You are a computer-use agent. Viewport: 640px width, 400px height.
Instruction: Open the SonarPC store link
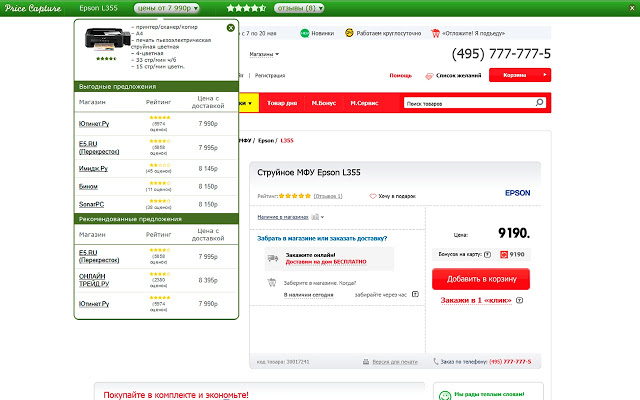coord(91,204)
